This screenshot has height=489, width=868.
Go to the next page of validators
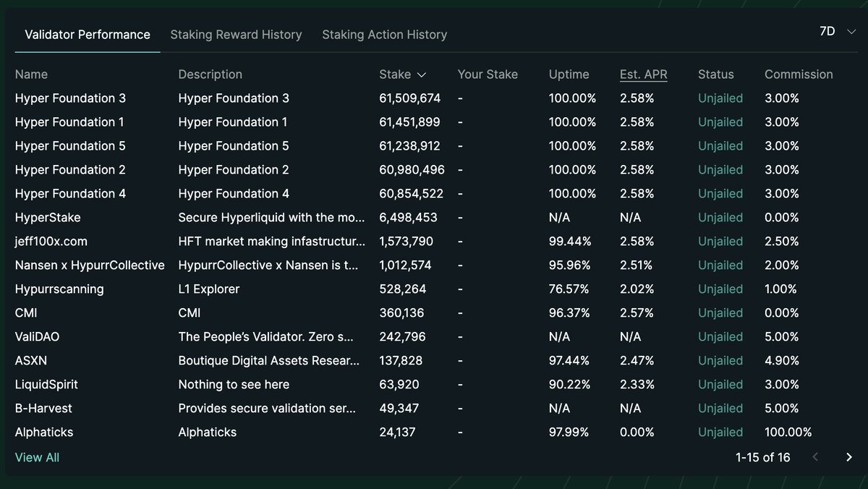[848, 457]
